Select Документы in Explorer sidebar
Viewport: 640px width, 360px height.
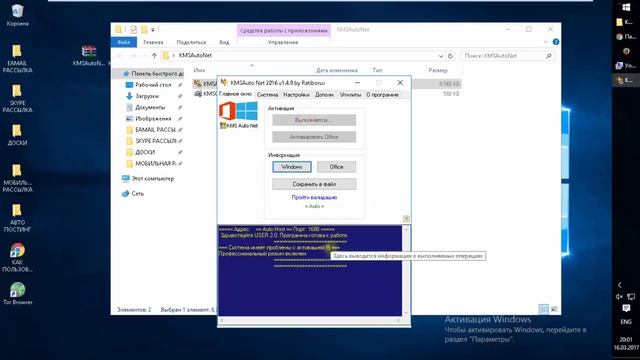(x=150, y=107)
